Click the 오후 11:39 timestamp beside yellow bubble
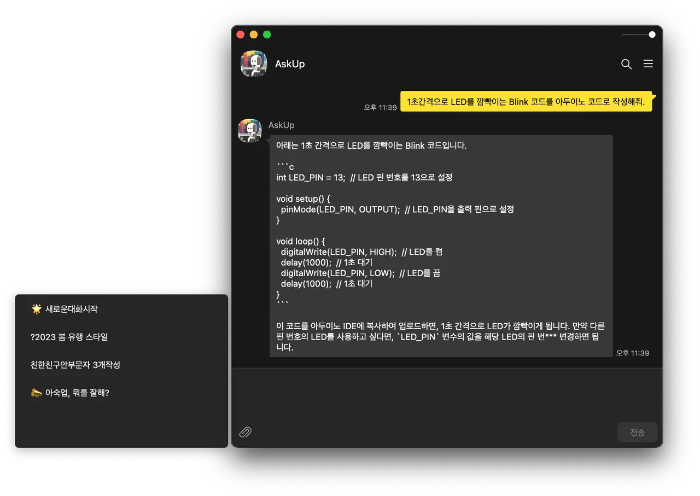Image resolution: width=700 pixels, height=496 pixels. (x=380, y=107)
